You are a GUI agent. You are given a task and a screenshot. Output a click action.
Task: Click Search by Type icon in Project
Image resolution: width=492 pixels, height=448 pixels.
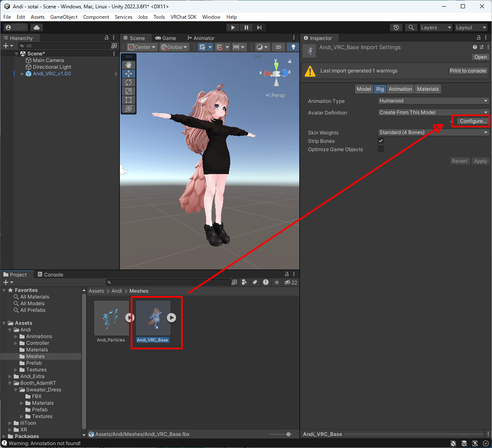(x=244, y=282)
